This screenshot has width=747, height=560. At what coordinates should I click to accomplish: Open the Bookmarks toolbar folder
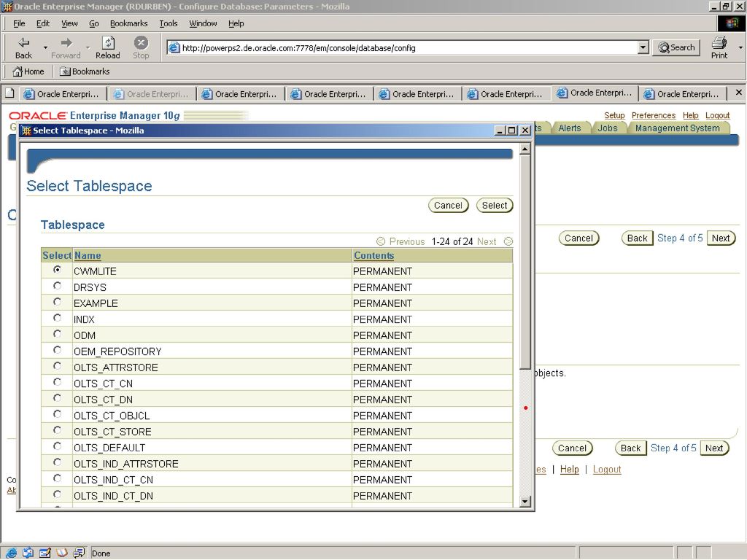(85, 71)
